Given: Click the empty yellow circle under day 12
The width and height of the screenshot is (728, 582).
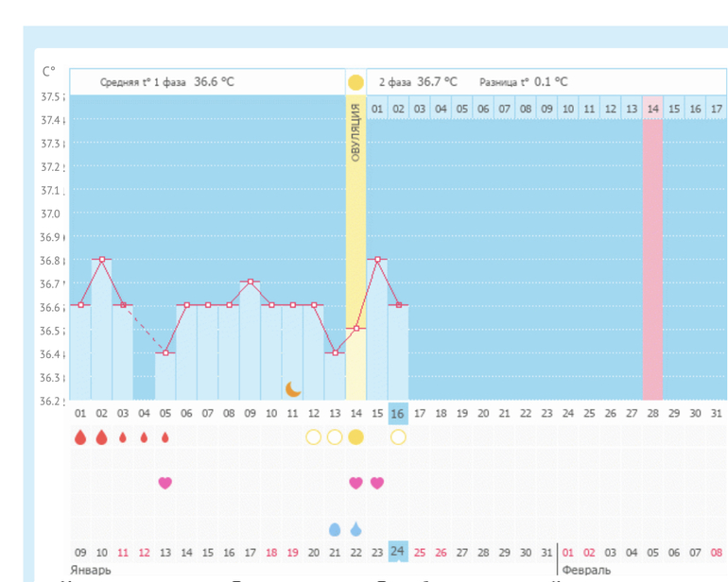Looking at the screenshot, I should (314, 436).
